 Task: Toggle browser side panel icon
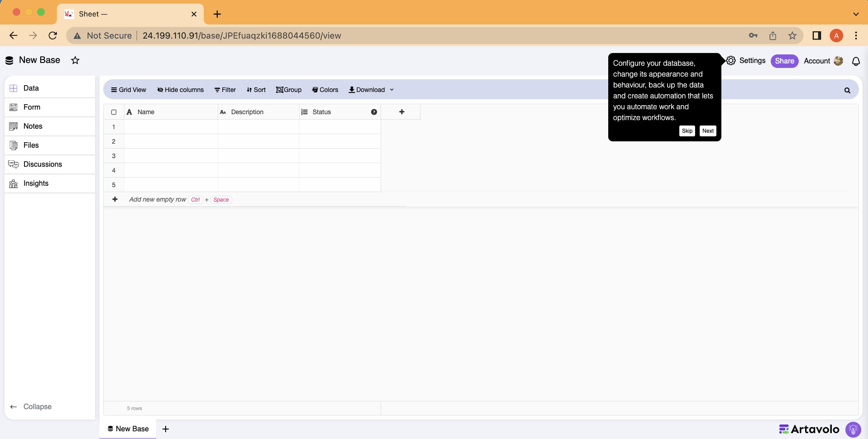817,36
